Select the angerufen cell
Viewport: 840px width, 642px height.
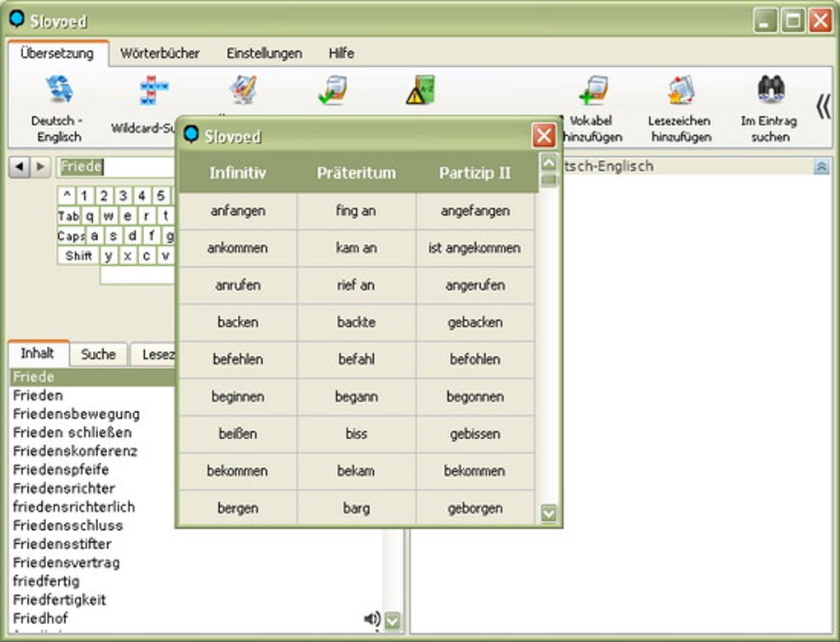475,285
